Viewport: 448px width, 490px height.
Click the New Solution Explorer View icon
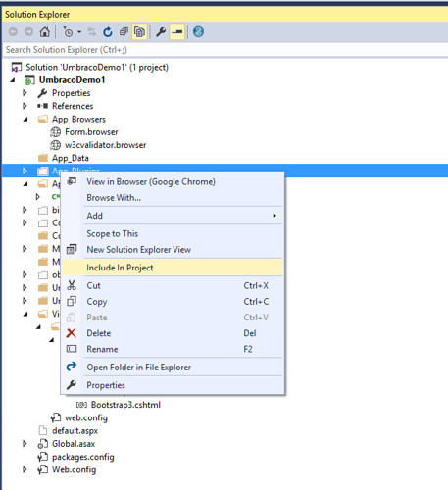pos(72,250)
